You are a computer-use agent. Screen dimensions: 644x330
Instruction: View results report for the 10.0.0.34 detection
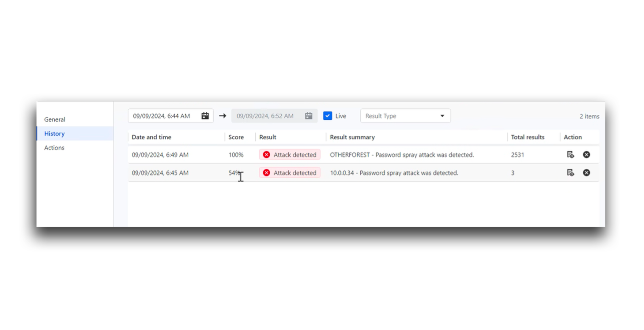pos(570,173)
